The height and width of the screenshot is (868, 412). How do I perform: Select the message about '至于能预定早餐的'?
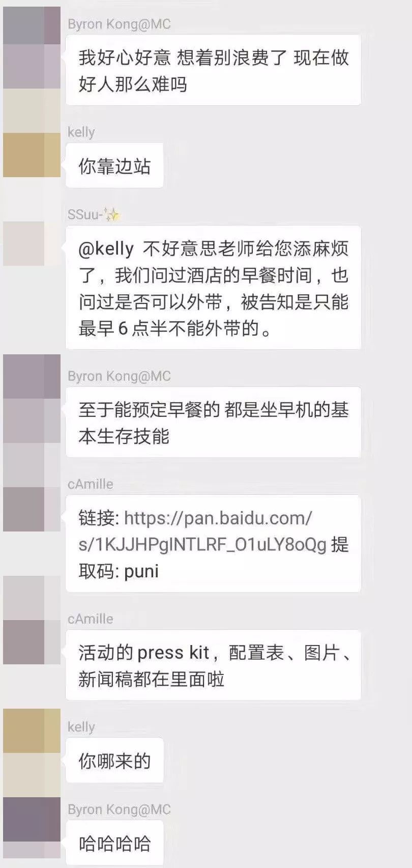213,423
